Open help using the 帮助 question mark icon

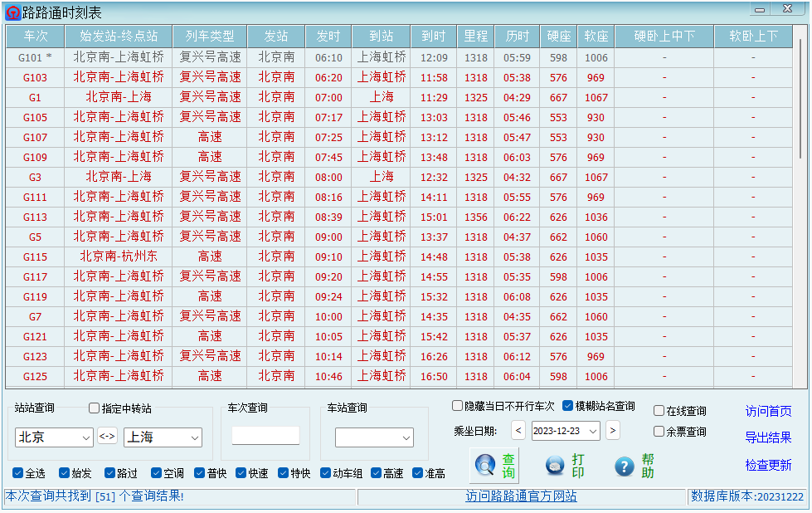pyautogui.click(x=624, y=466)
